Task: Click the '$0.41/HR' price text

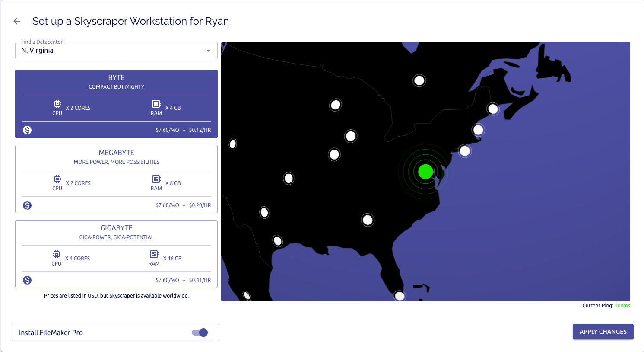Action: pyautogui.click(x=200, y=280)
